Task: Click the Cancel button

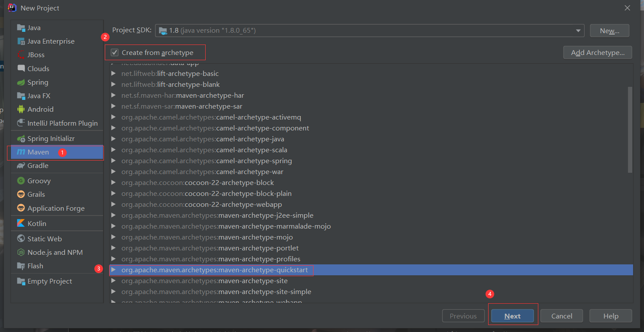Action: click(561, 316)
